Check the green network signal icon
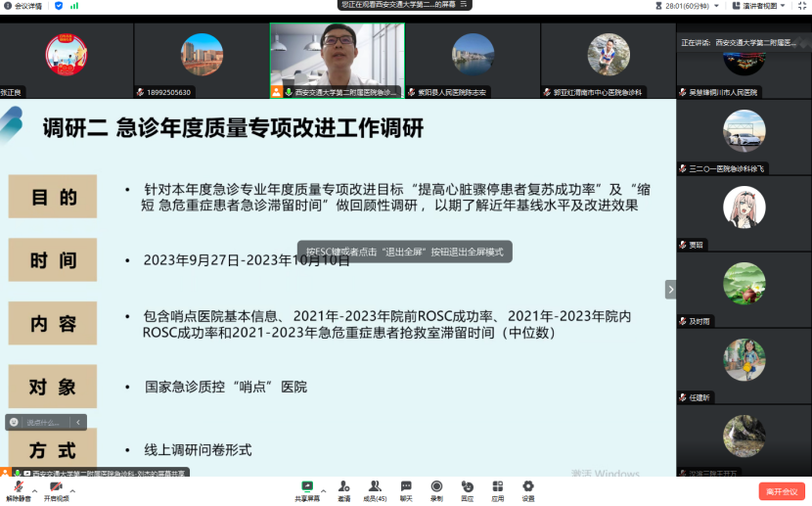This screenshot has width=812, height=506. click(x=74, y=6)
